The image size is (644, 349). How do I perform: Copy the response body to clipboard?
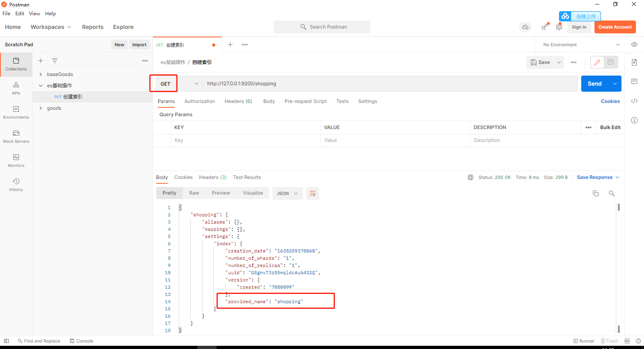(x=596, y=193)
